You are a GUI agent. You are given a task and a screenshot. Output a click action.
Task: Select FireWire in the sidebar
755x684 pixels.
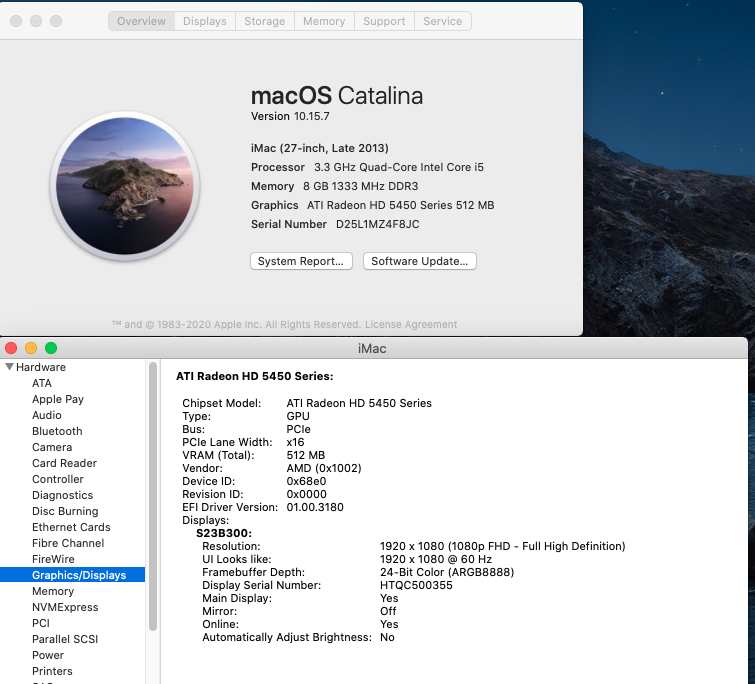(x=53, y=559)
